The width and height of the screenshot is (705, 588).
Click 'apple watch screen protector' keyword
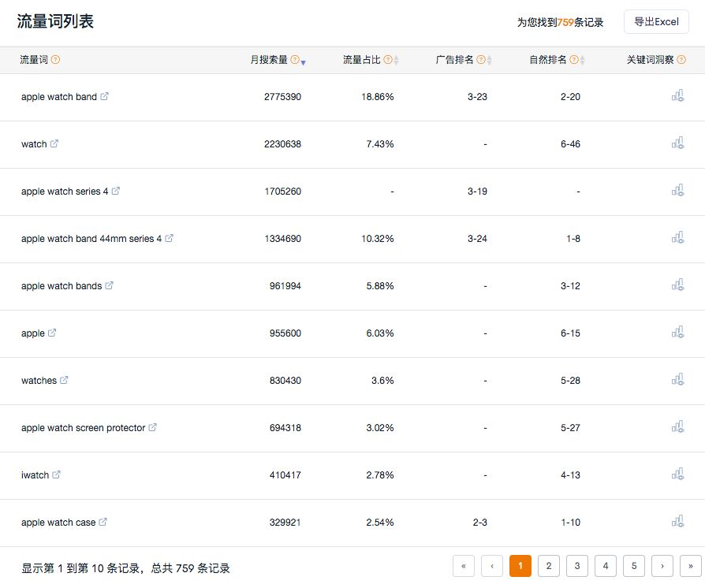point(83,428)
